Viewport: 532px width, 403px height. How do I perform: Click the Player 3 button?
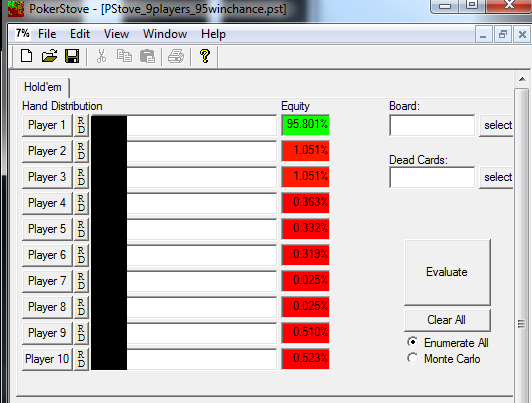click(47, 177)
